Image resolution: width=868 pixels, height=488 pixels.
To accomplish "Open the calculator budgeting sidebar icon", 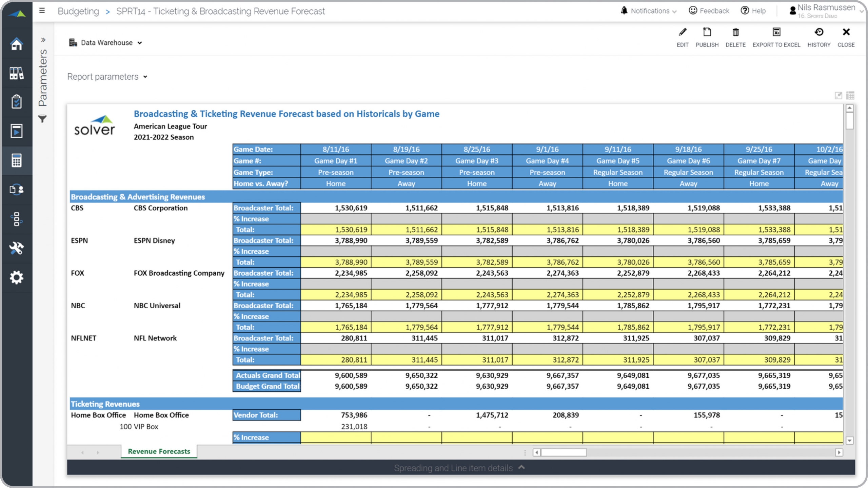I will [x=16, y=160].
